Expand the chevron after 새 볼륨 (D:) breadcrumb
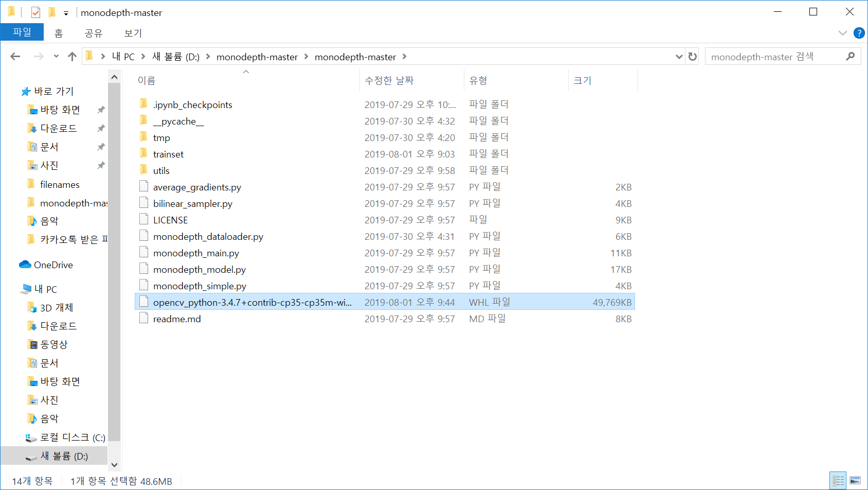 point(208,57)
